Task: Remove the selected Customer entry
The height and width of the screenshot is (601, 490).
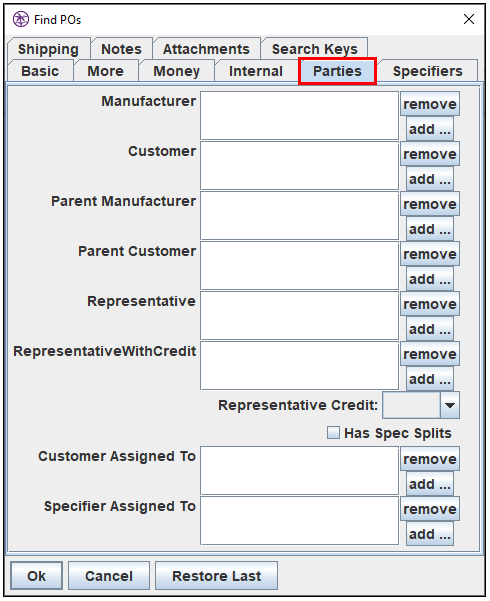Action: coord(430,154)
